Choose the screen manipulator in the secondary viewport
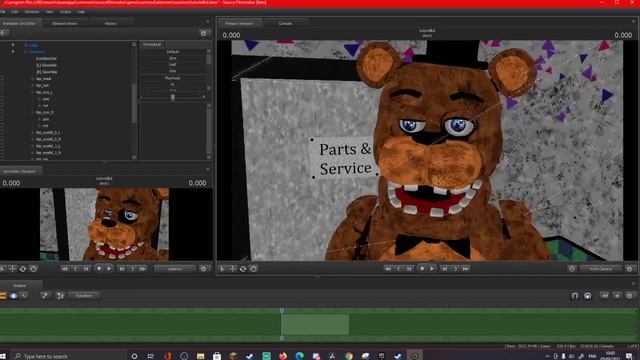 pyautogui.click(x=33, y=269)
